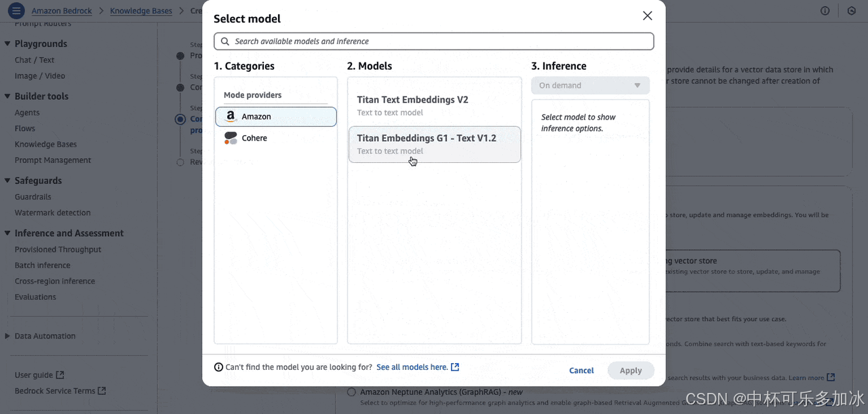Open Chat / Text playground
Viewport: 868px width, 414px height.
pos(35,60)
